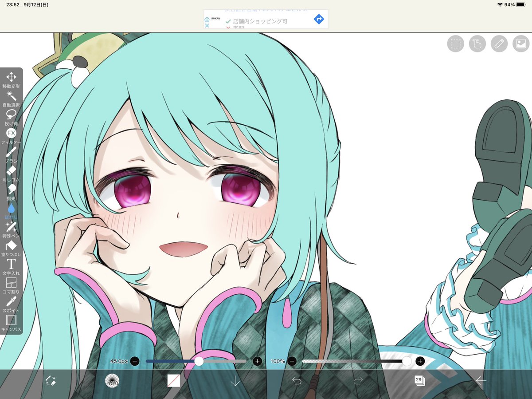532x399 pixels.
Task: Open the ad info icon
Action: [207, 20]
